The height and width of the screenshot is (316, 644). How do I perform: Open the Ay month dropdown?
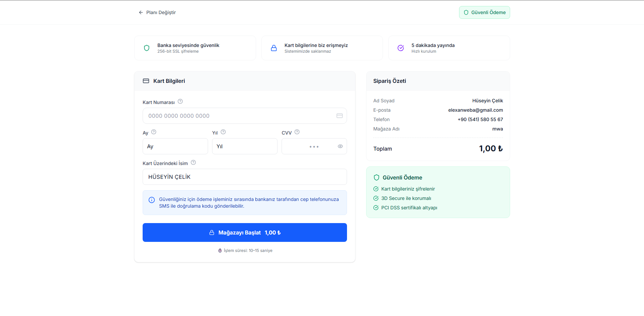pos(175,146)
